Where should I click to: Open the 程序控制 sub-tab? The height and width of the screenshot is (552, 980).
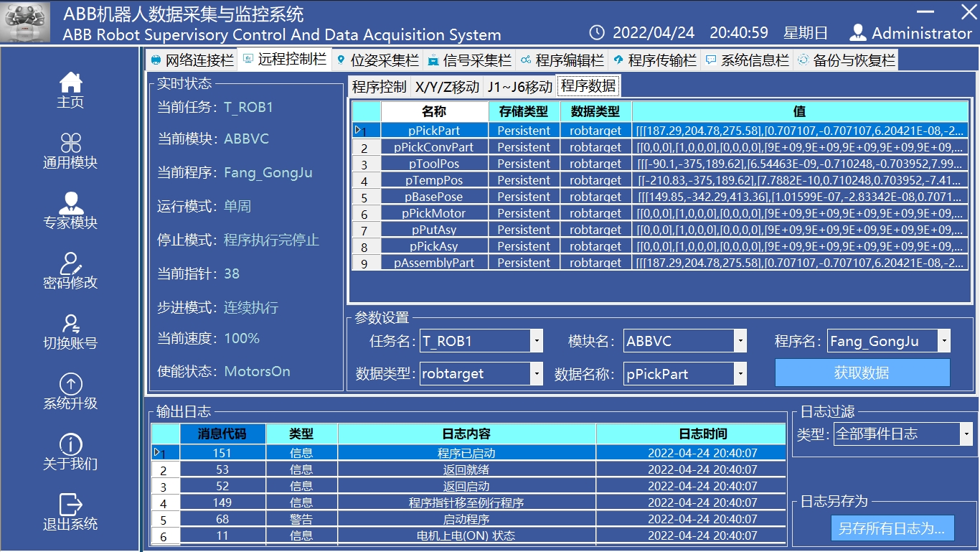[380, 87]
